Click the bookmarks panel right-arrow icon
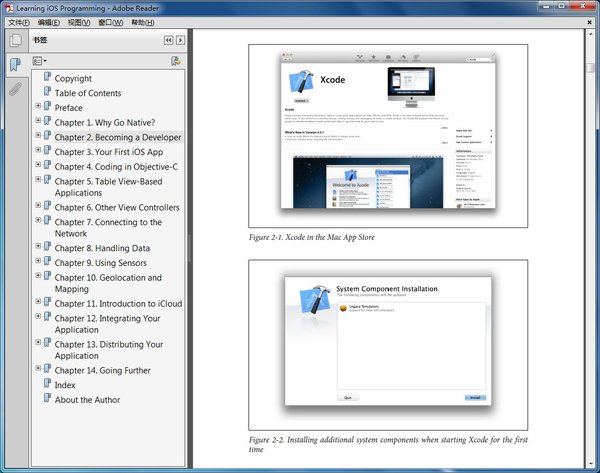Screen dimensions: 600x473 pyautogui.click(x=180, y=41)
